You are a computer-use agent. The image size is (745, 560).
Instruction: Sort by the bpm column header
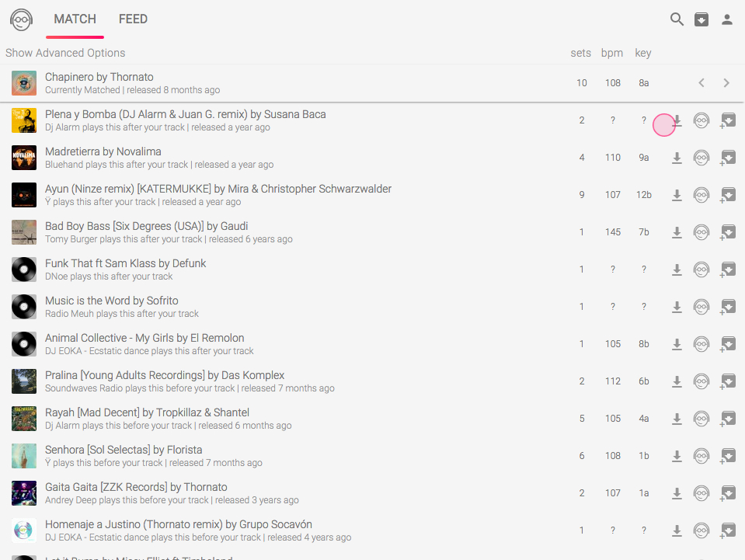[612, 53]
